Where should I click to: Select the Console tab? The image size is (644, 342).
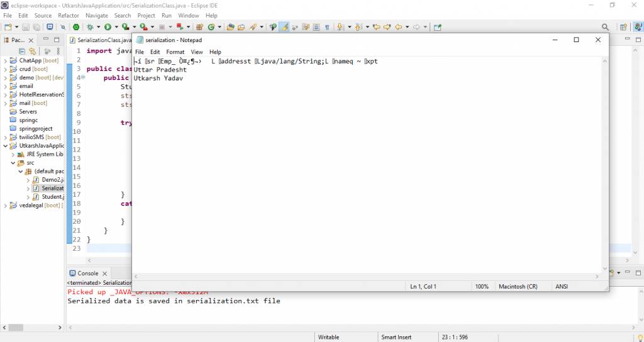pos(87,273)
